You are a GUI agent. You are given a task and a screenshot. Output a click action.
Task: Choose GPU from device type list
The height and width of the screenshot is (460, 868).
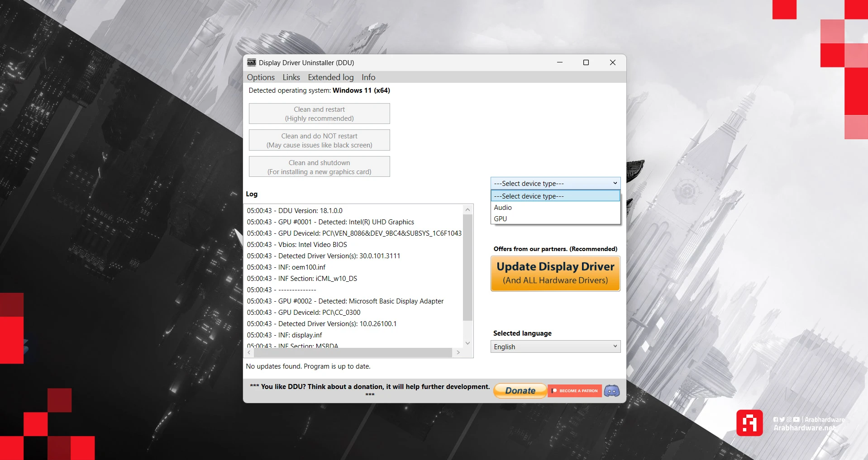click(555, 219)
